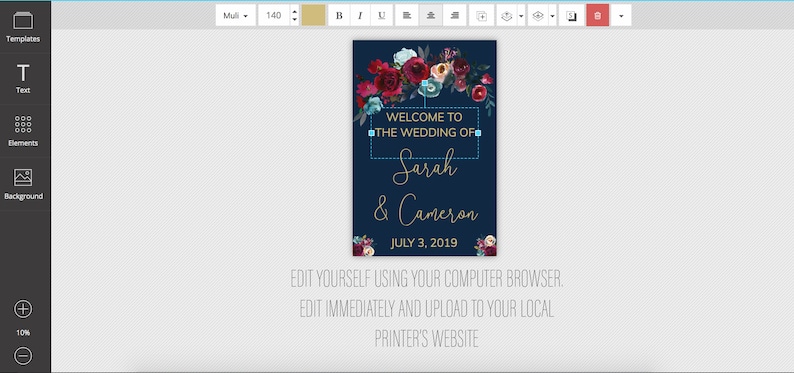Duplicate the selected element
Viewport: 794px width, 373px height.
pos(482,16)
